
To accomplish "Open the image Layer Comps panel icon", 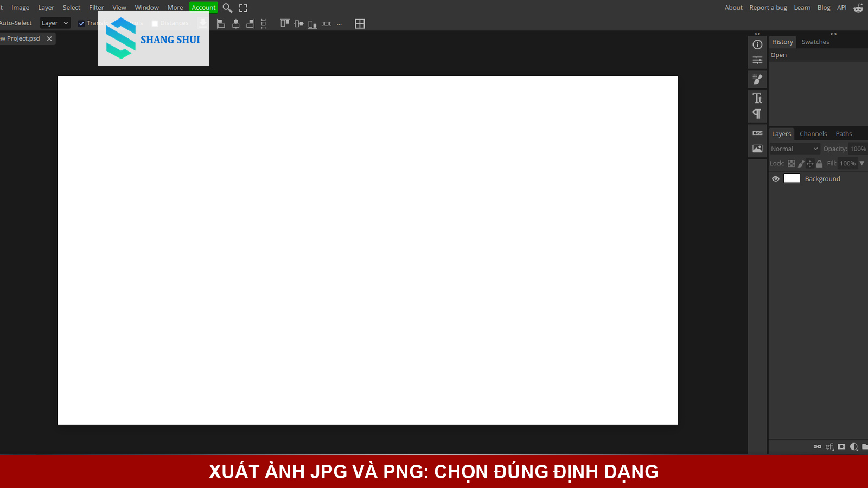I will click(x=757, y=149).
